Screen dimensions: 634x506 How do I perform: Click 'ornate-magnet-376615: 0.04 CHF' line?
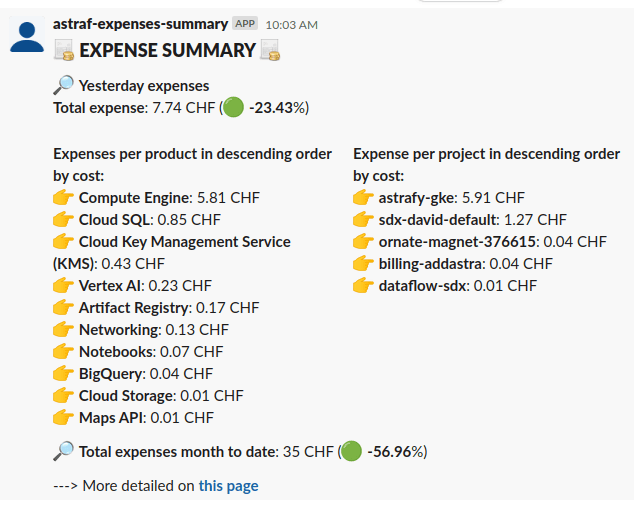(493, 242)
